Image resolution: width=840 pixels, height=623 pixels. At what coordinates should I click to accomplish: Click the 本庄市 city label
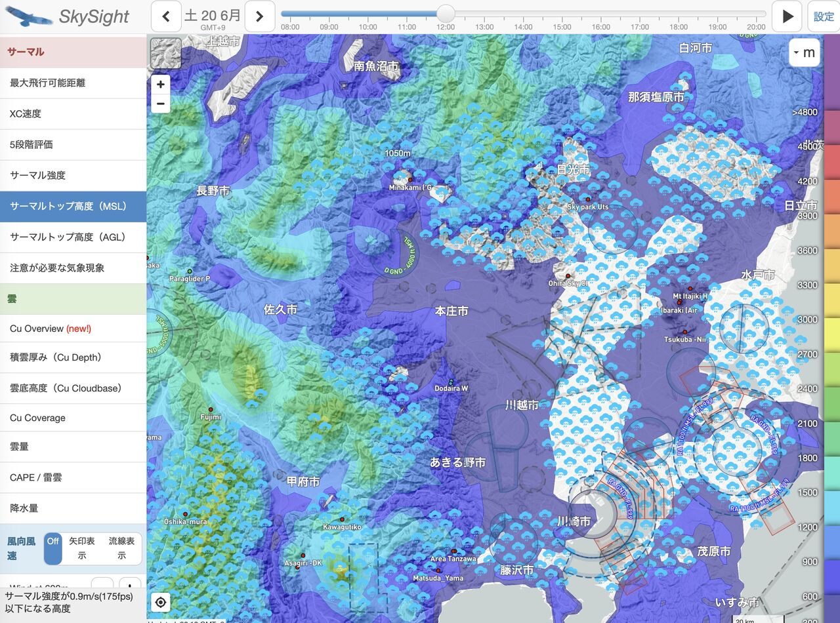(x=451, y=311)
